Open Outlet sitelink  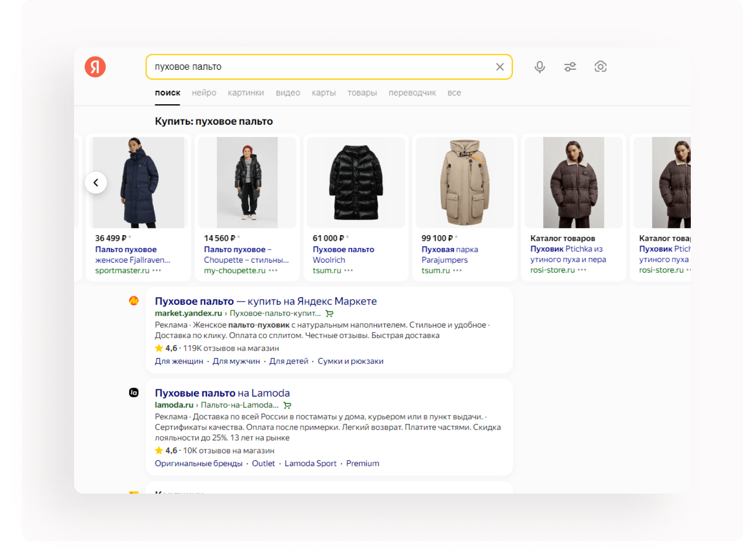tap(263, 464)
